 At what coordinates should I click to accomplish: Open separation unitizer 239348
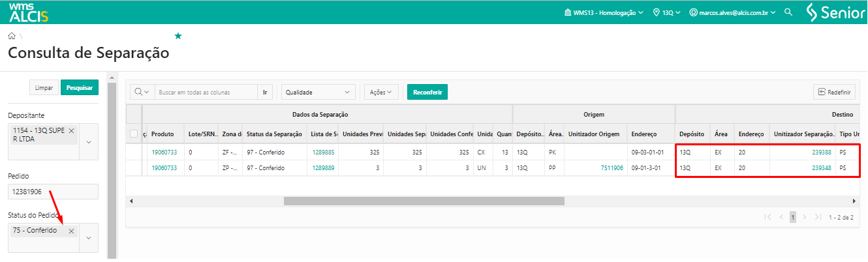click(x=822, y=167)
